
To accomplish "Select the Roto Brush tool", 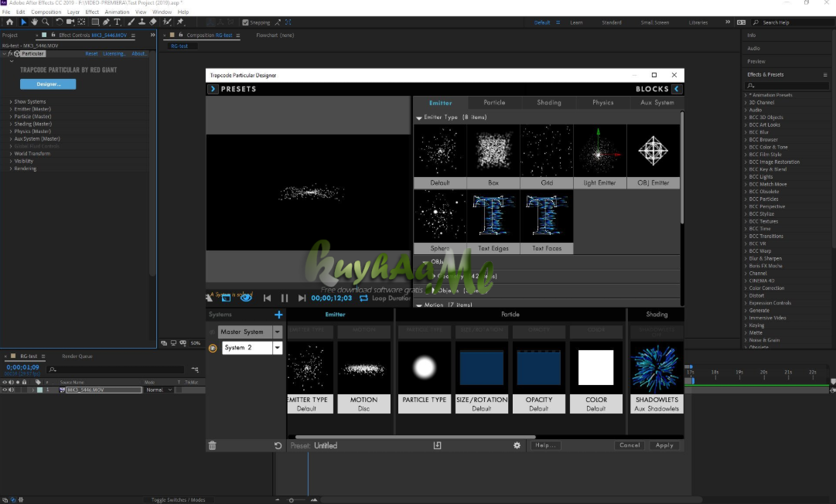I will click(167, 22).
